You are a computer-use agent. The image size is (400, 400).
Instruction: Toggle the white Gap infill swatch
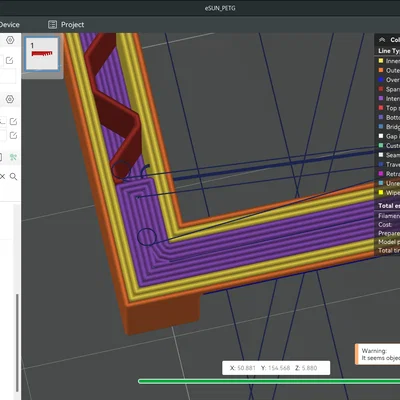[x=381, y=136]
